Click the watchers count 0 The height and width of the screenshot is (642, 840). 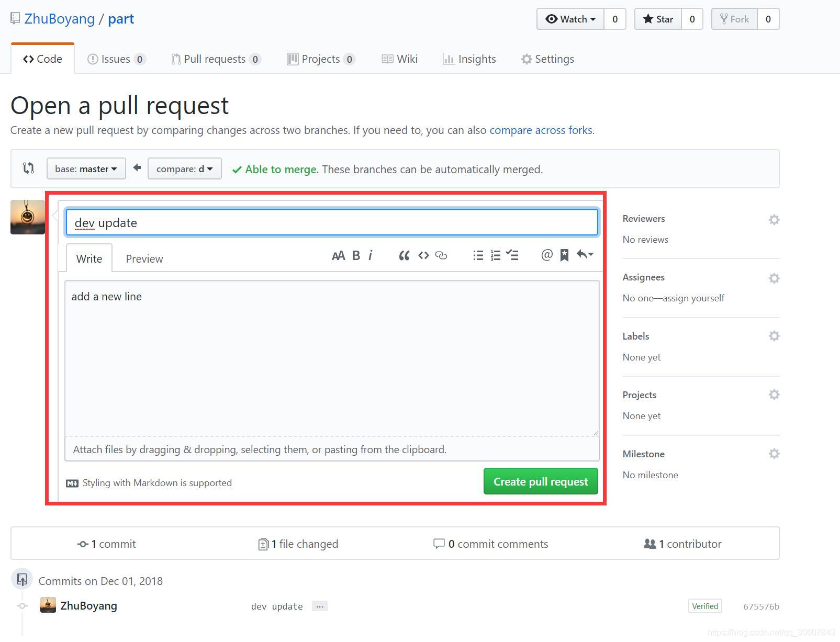pyautogui.click(x=615, y=19)
